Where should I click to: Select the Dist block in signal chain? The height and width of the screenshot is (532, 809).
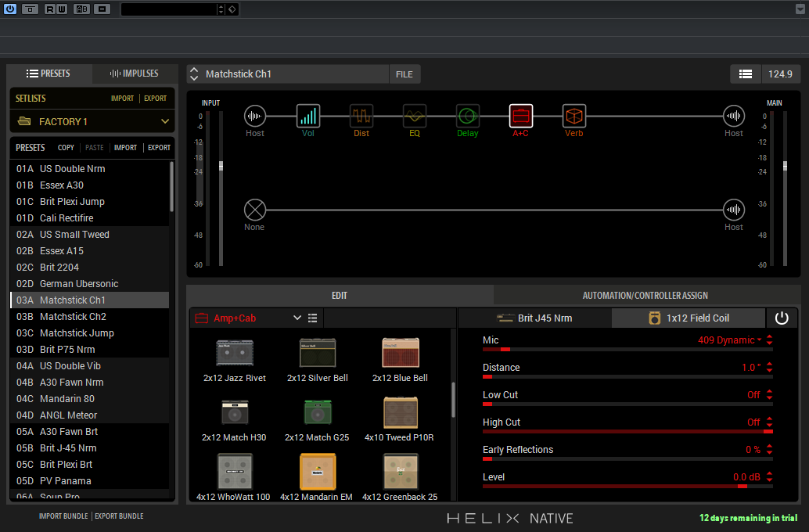click(x=361, y=116)
